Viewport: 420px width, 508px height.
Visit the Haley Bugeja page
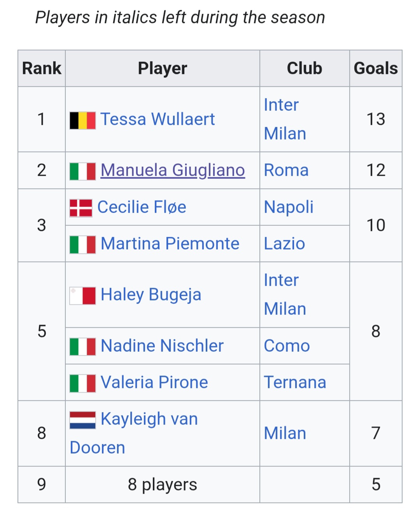[151, 295]
